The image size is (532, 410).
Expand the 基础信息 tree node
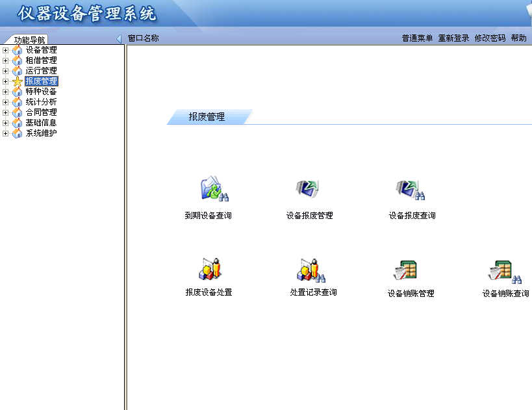(x=5, y=123)
